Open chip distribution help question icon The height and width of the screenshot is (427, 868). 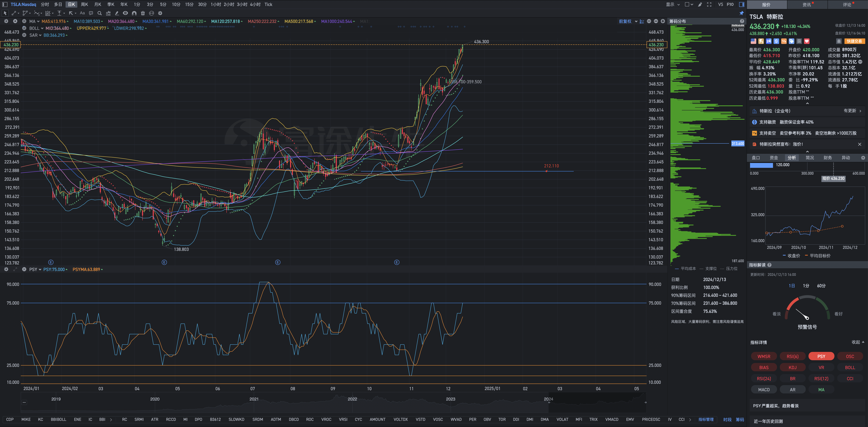(x=742, y=21)
